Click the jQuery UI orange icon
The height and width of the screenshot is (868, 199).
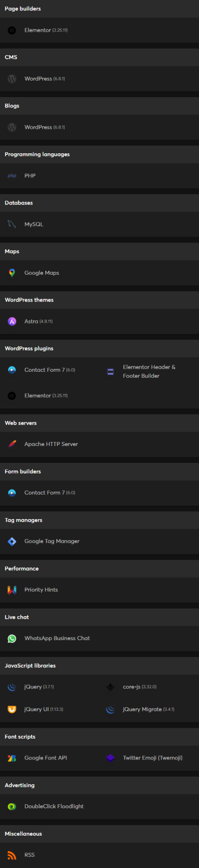tap(12, 709)
